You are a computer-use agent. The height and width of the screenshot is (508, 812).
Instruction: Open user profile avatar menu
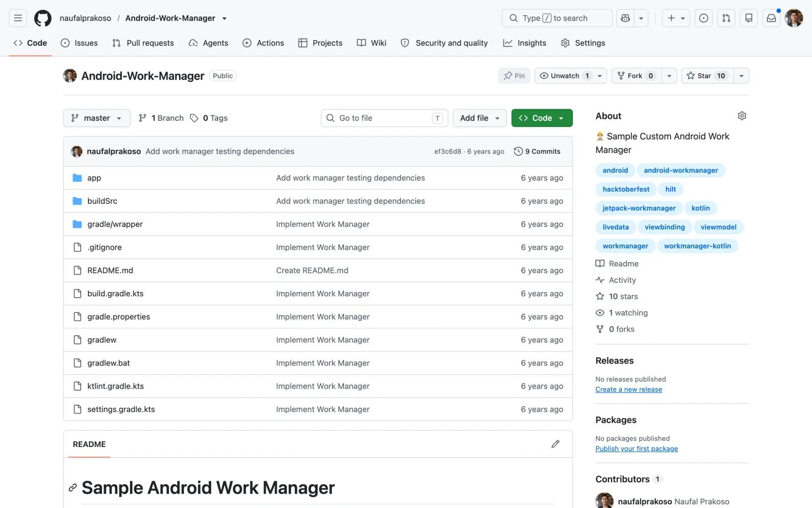(x=794, y=18)
